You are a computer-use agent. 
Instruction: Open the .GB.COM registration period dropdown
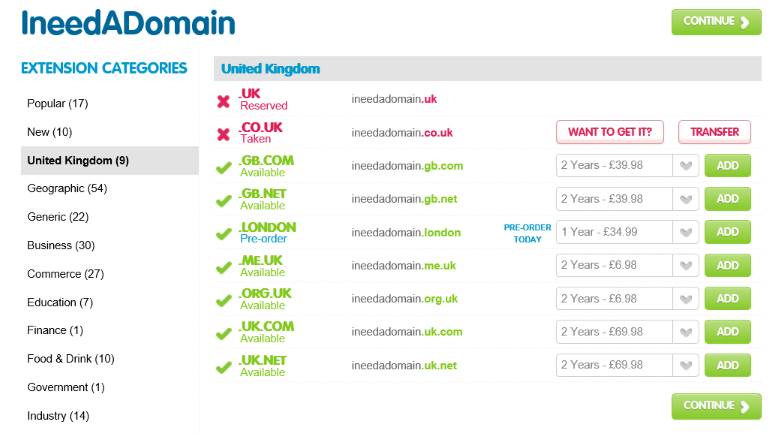627,166
